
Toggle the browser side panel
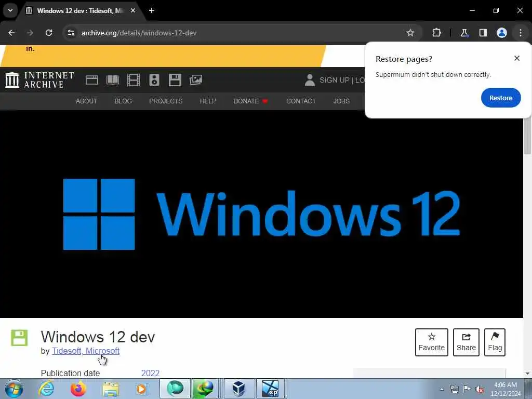pos(483,33)
